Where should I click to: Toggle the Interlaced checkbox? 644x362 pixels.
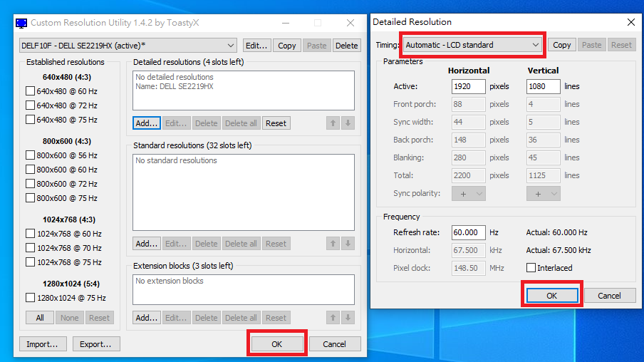[531, 268]
